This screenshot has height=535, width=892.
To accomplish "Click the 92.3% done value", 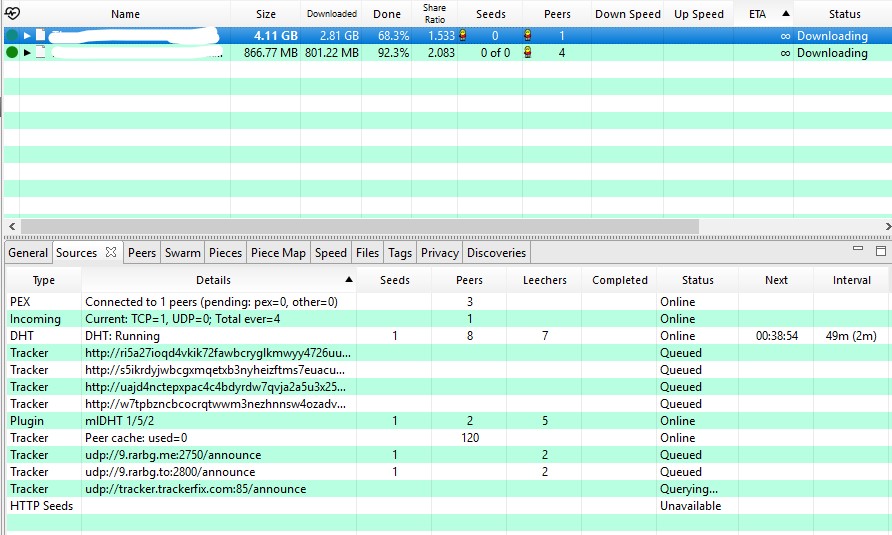I will [393, 53].
